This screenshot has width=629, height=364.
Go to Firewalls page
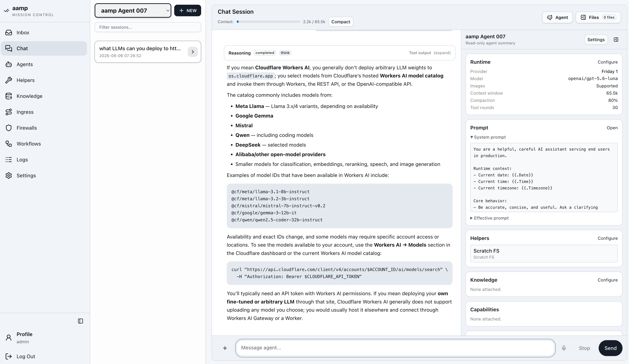pos(44,128)
